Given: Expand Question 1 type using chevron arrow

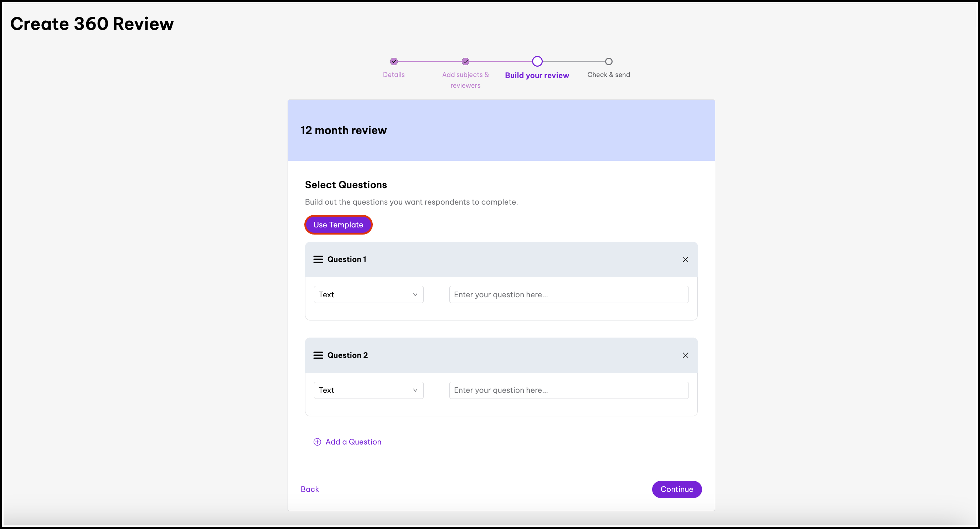Looking at the screenshot, I should click(x=415, y=294).
